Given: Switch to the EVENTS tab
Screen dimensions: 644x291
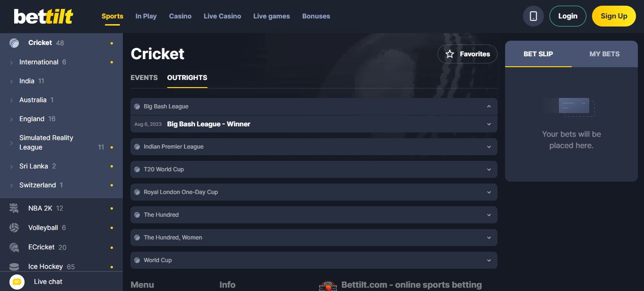Looking at the screenshot, I should (x=144, y=78).
